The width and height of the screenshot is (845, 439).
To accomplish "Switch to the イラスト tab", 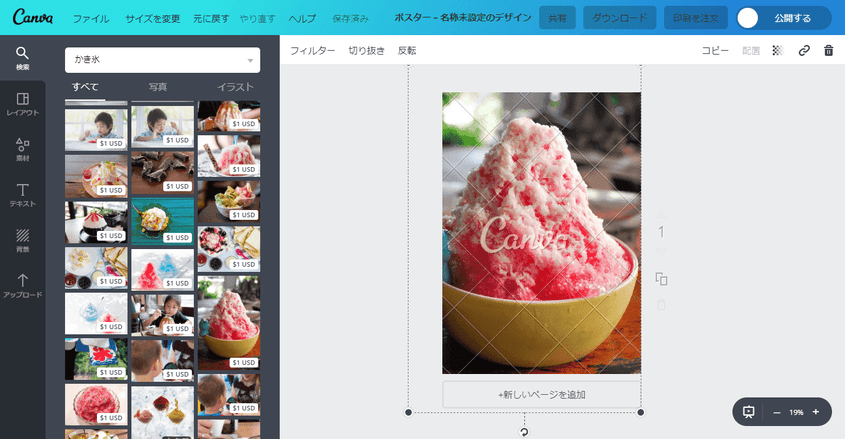I will click(235, 87).
